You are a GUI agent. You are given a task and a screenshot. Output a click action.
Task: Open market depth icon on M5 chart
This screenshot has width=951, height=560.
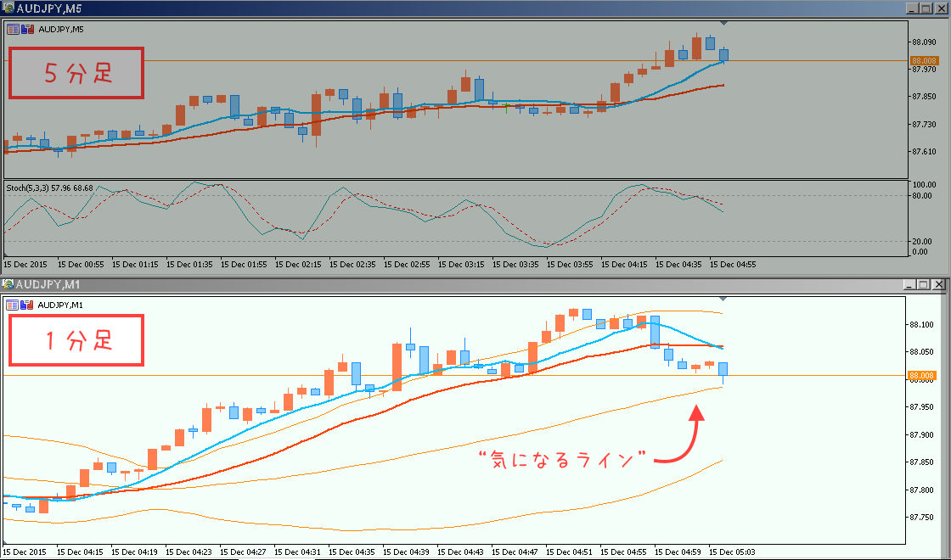(27, 29)
